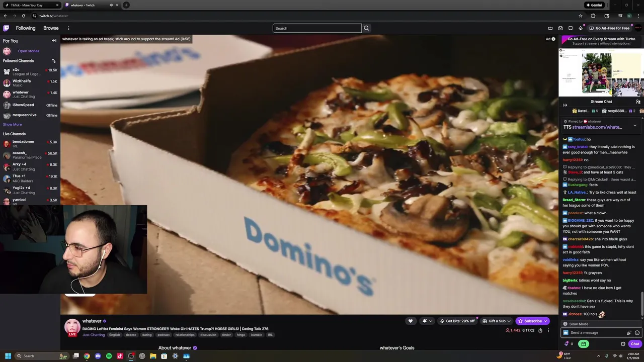Screen dimensions: 644x362
Task: Click the Twitch logo home icon
Action: click(x=6, y=28)
